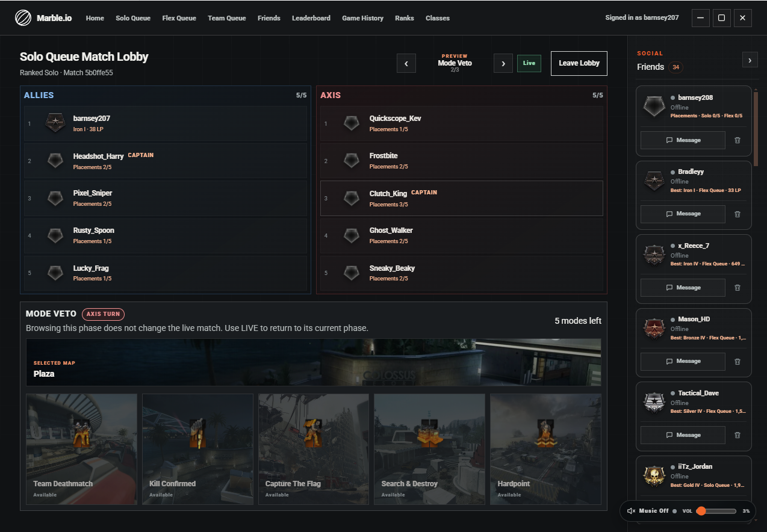This screenshot has width=767, height=532.
Task: Click Frostbite's rank badge icon
Action: (x=352, y=161)
